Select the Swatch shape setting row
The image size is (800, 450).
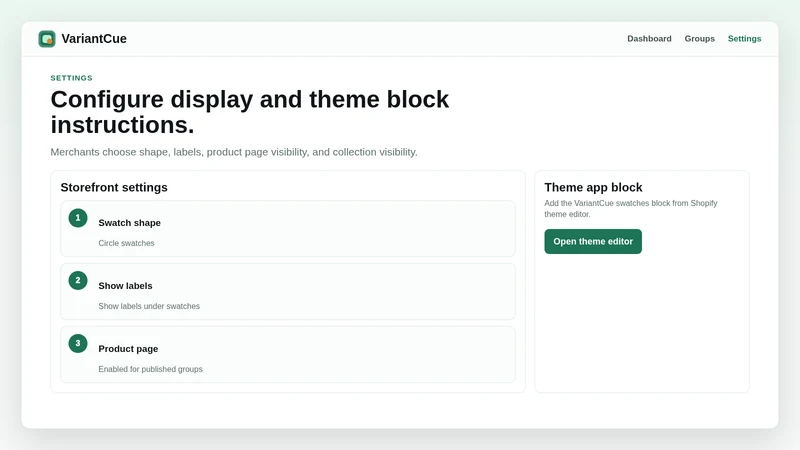288,229
